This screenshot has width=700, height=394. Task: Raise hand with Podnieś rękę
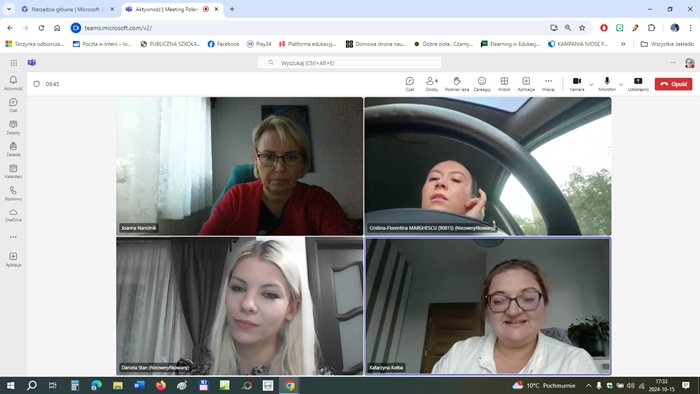pyautogui.click(x=457, y=84)
